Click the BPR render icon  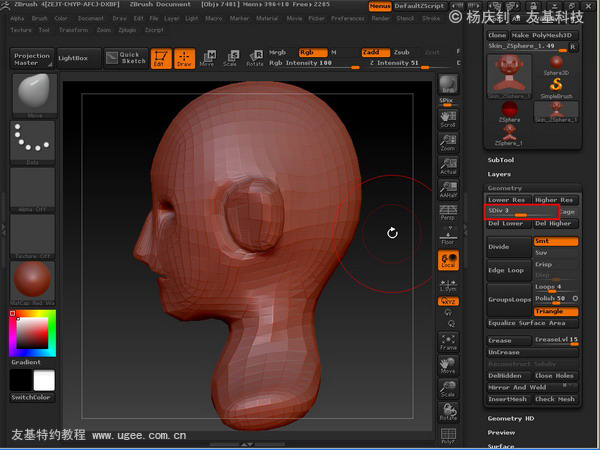point(448,84)
